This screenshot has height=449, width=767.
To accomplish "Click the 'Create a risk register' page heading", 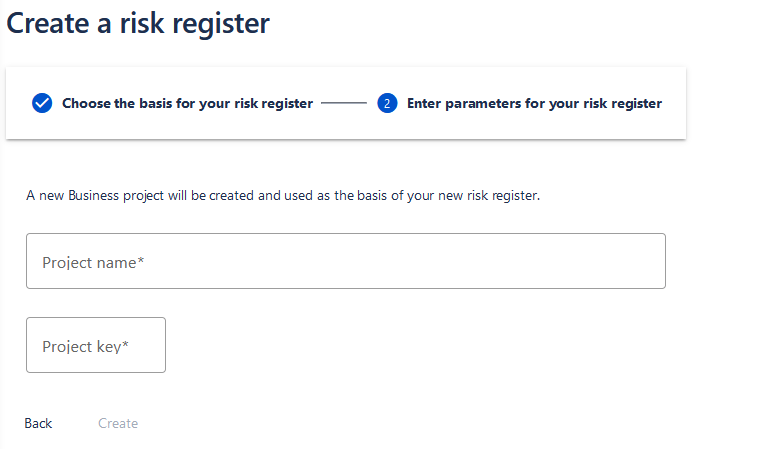I will [x=138, y=23].
